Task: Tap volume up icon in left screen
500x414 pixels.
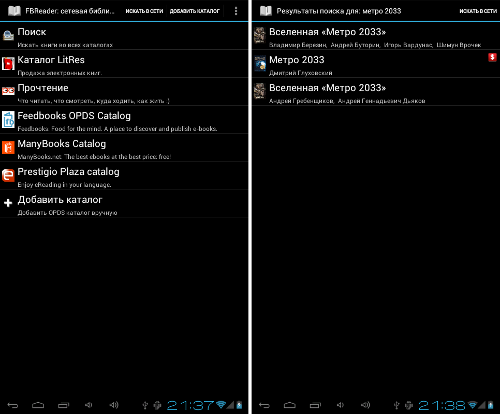Action: 114,405
